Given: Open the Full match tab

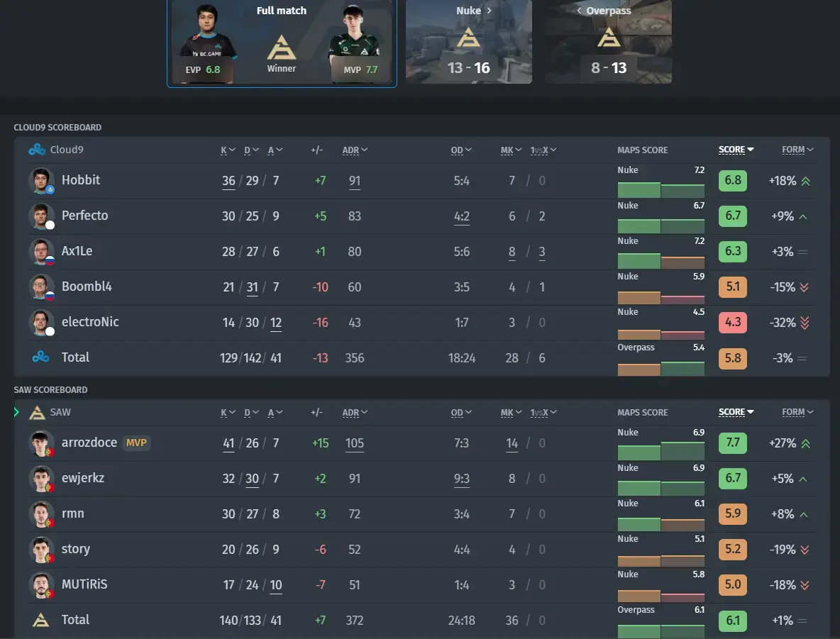Looking at the screenshot, I should [282, 43].
